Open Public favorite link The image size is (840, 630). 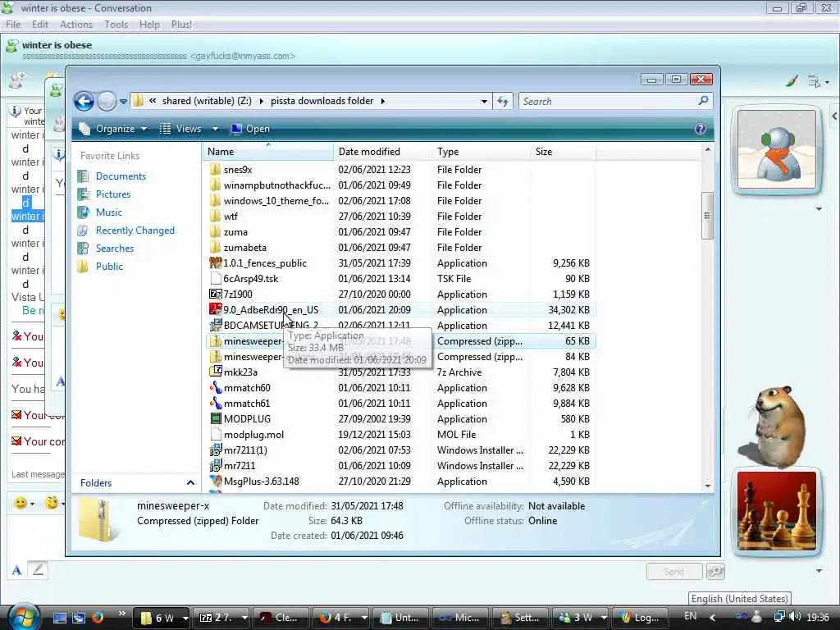[x=109, y=267]
